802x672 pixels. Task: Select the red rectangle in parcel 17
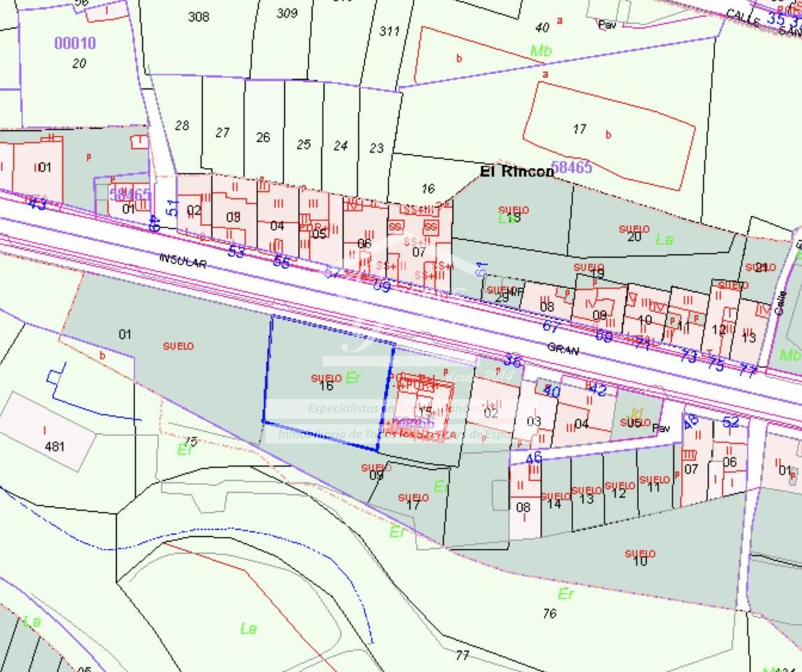608,135
